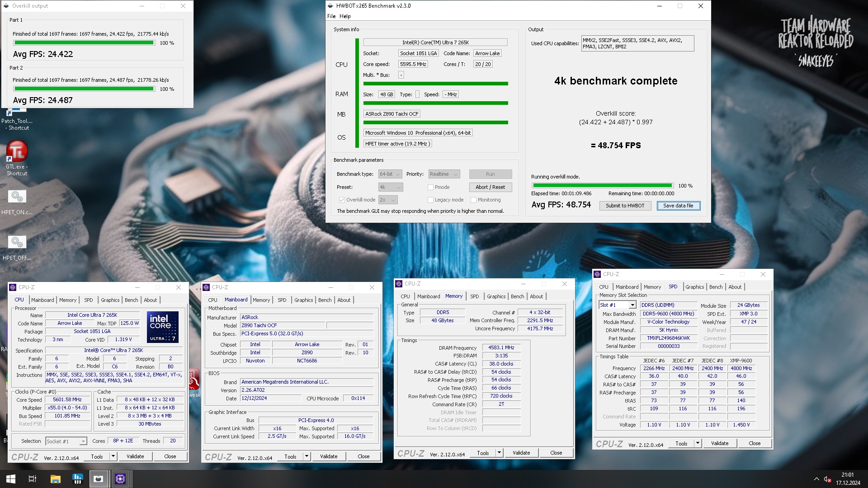Screen dimensions: 868x488
Task: Click Avg FPS: 48.754 text
Action: pos(561,205)
